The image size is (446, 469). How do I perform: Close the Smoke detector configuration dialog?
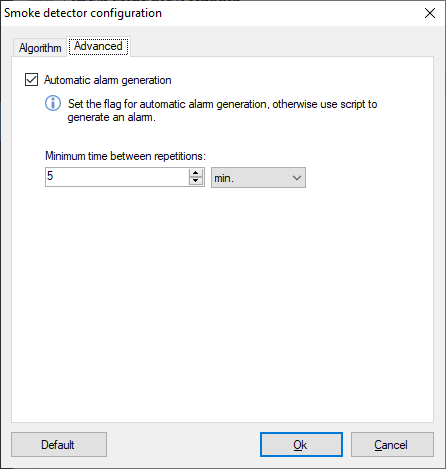pyautogui.click(x=430, y=13)
